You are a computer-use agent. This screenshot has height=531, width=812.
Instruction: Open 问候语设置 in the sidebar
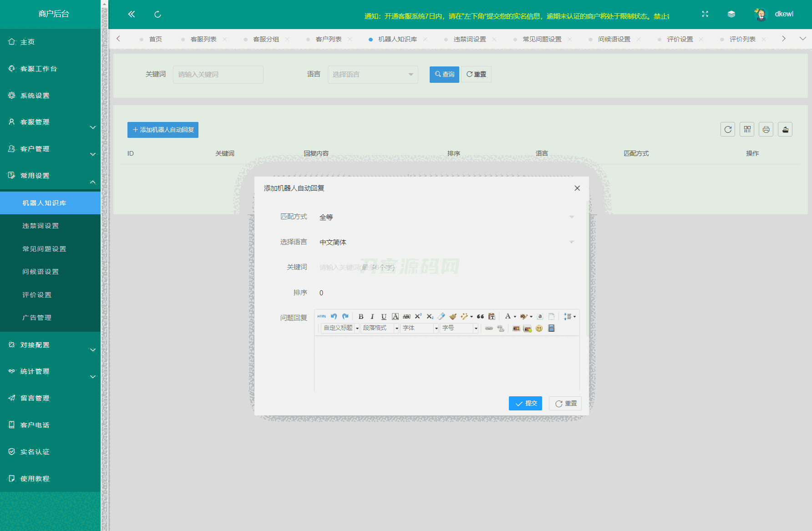tap(50, 272)
